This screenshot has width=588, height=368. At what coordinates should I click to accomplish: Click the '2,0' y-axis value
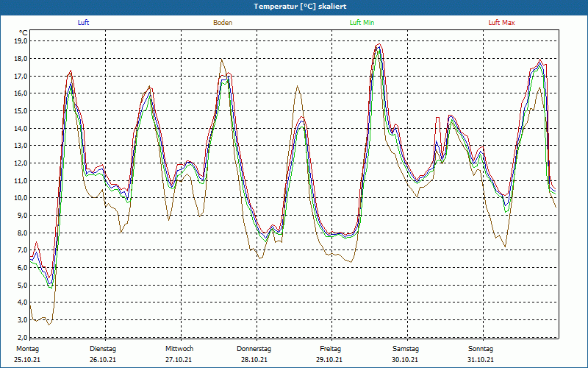22,337
